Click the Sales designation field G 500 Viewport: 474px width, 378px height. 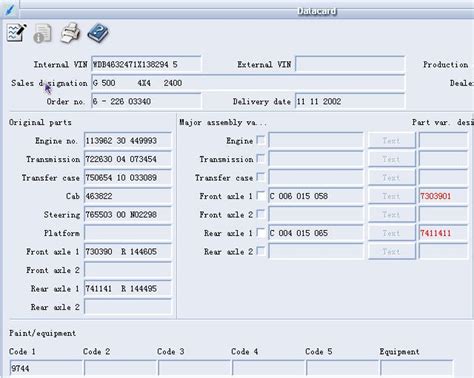click(248, 83)
